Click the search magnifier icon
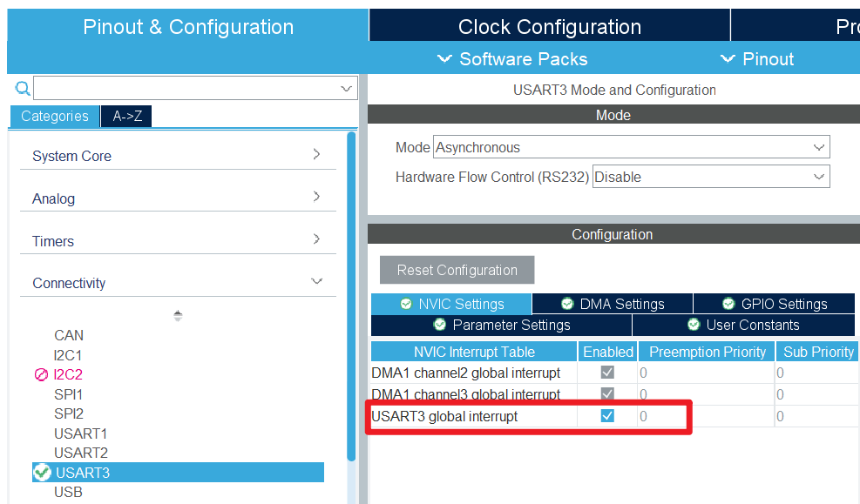 tap(23, 88)
